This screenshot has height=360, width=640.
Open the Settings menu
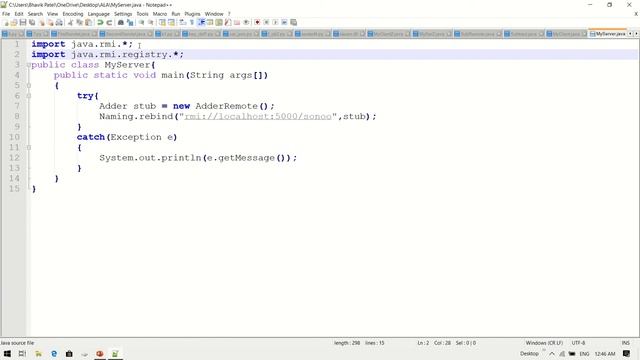123,14
